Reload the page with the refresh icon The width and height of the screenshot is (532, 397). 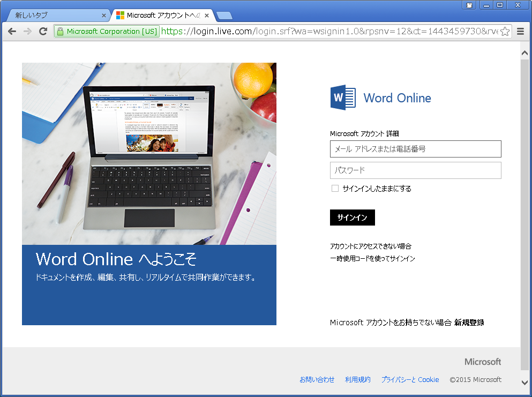[x=43, y=32]
